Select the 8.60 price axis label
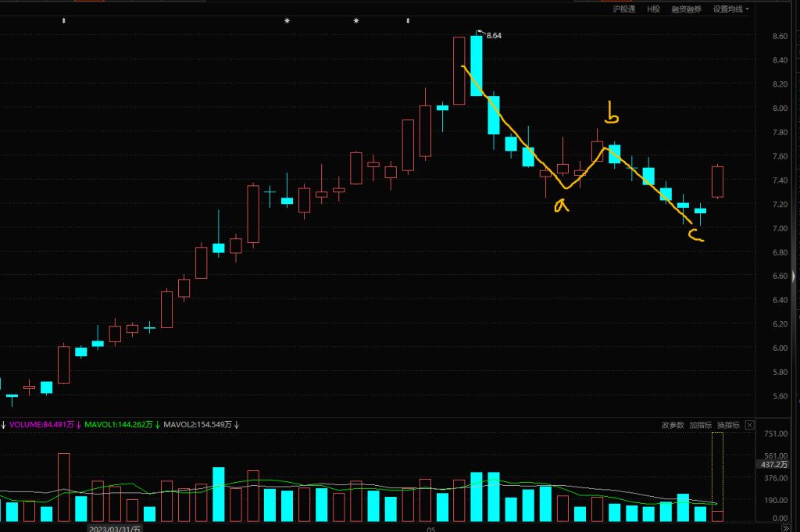The image size is (800, 532). 780,36
